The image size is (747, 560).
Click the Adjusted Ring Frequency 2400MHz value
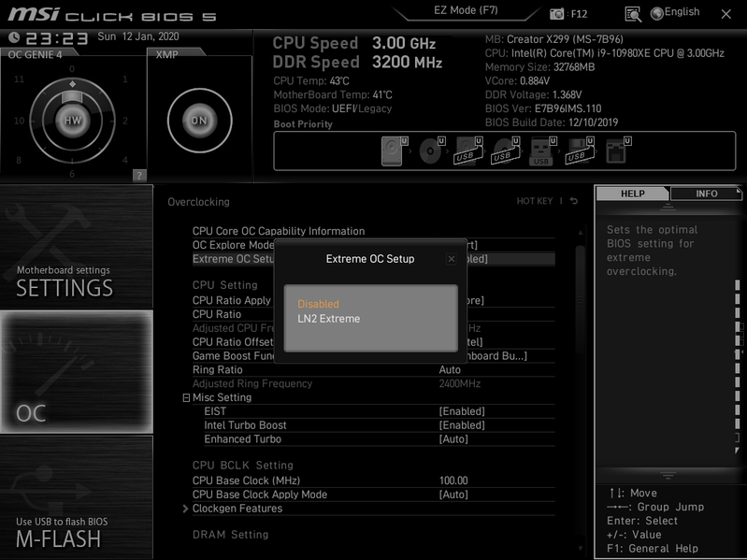tap(459, 384)
